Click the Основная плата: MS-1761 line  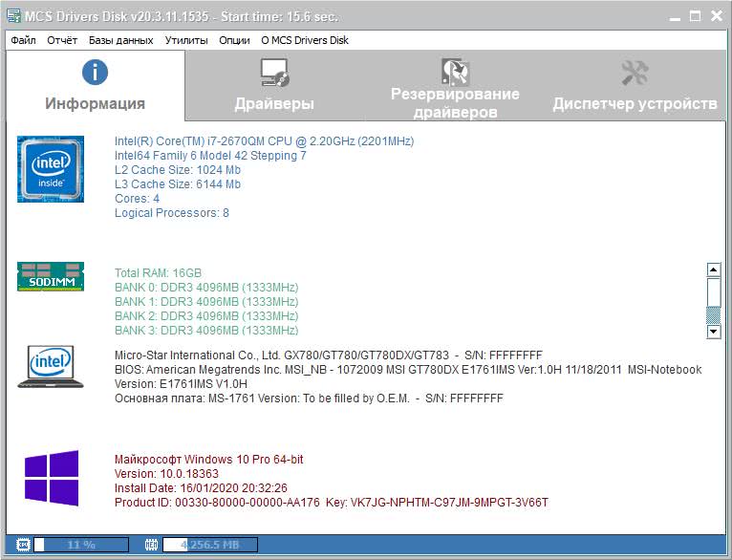tap(309, 398)
